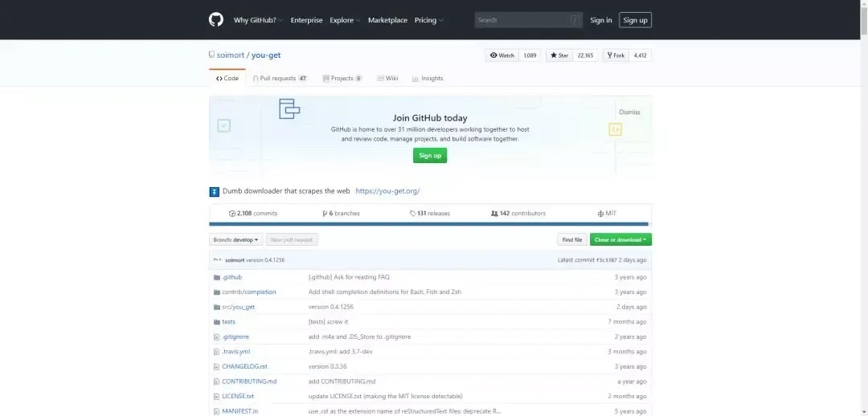Expand the Explore menu
The width and height of the screenshot is (868, 416).
pyautogui.click(x=345, y=20)
